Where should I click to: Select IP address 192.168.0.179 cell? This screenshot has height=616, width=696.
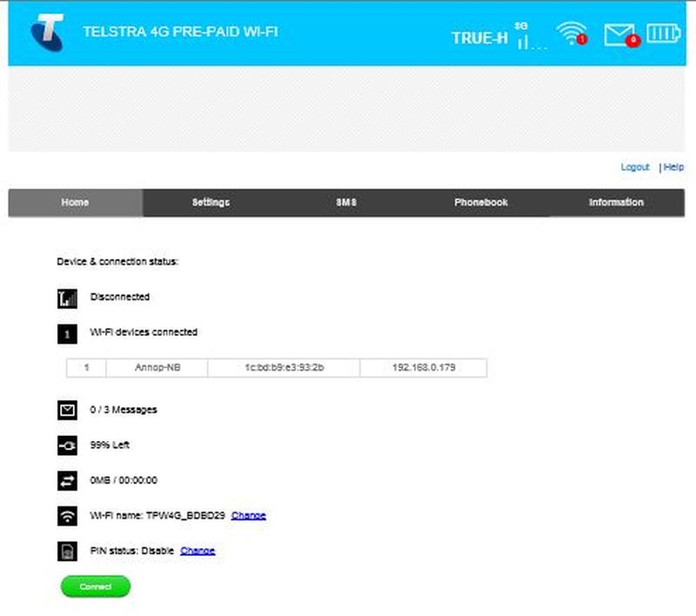(x=424, y=368)
